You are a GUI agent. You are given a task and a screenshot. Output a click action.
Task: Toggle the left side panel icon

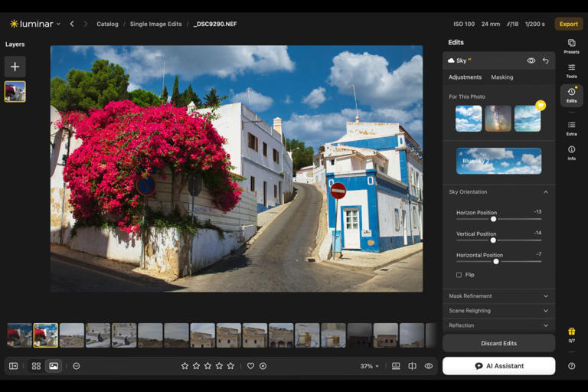(x=14, y=366)
